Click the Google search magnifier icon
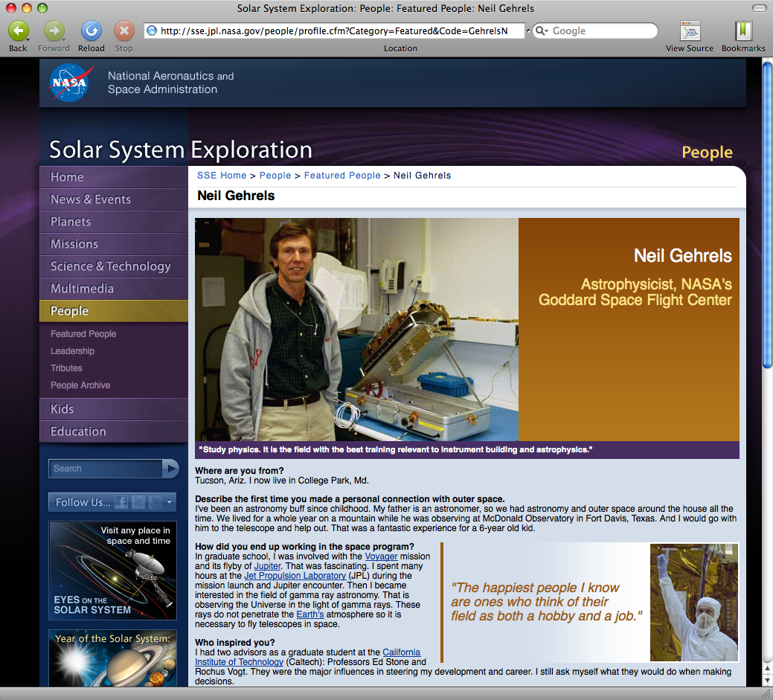This screenshot has height=700, width=773. point(540,30)
